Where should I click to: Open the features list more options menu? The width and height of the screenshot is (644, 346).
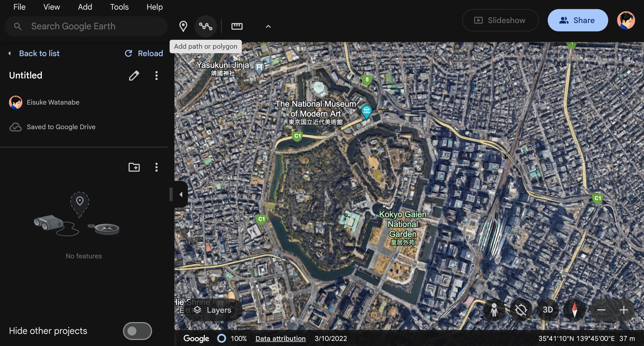(156, 167)
